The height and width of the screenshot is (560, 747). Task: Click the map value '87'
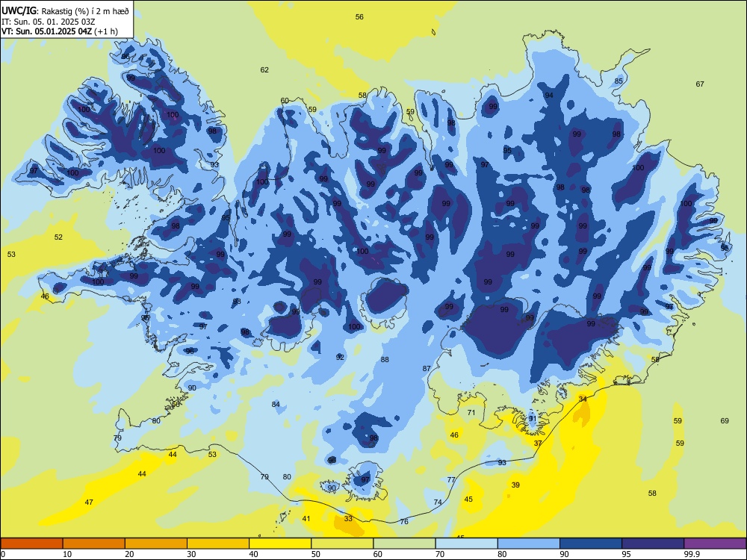(427, 368)
